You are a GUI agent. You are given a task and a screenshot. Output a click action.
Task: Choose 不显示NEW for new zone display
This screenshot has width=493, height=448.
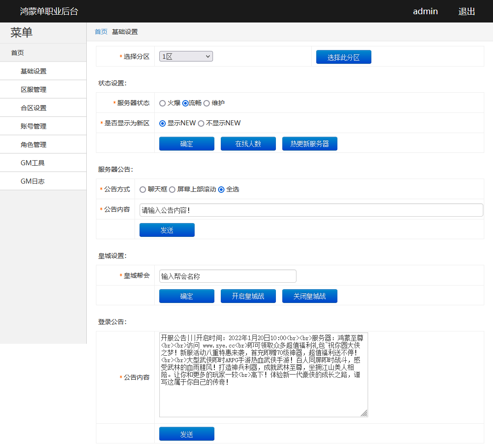pos(201,123)
